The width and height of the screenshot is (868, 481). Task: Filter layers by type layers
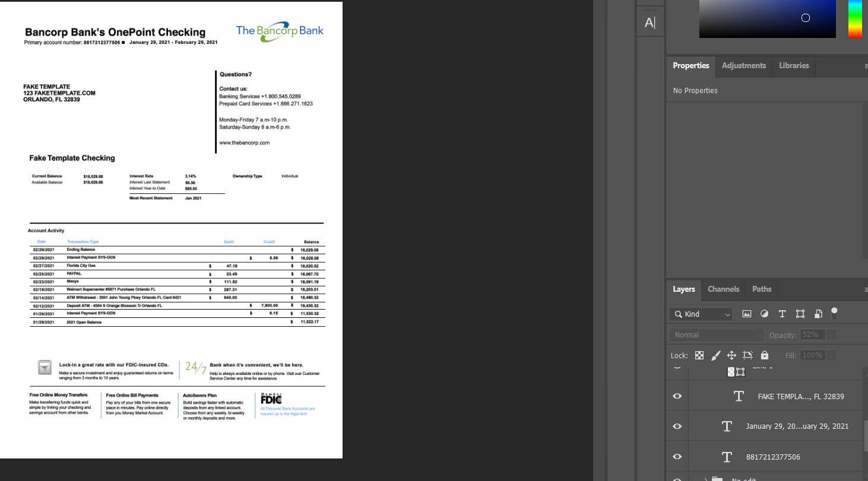click(782, 314)
